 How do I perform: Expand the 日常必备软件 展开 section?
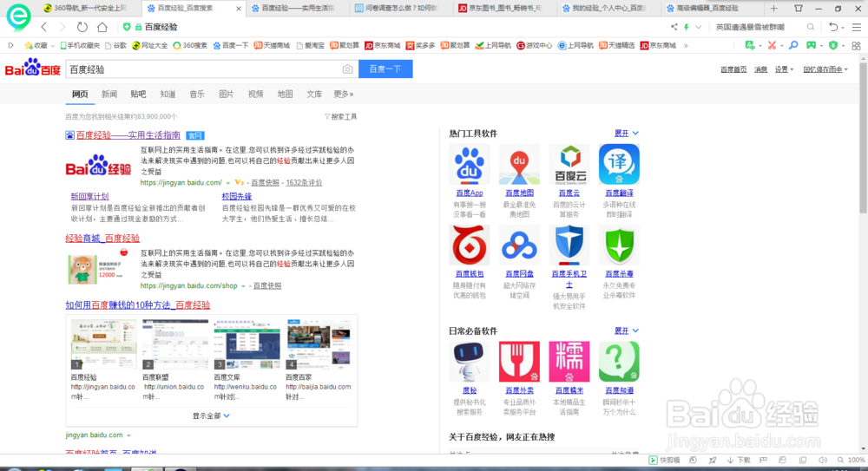[626, 331]
